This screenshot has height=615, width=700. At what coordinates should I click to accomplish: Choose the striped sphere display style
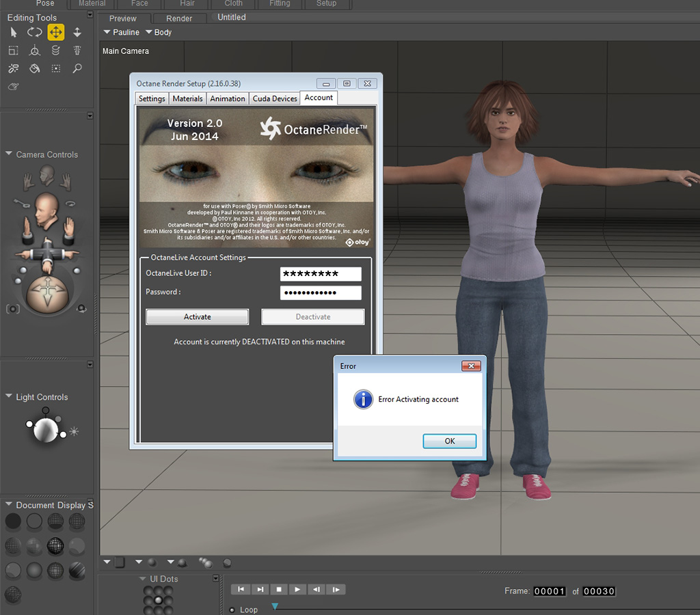77,571
